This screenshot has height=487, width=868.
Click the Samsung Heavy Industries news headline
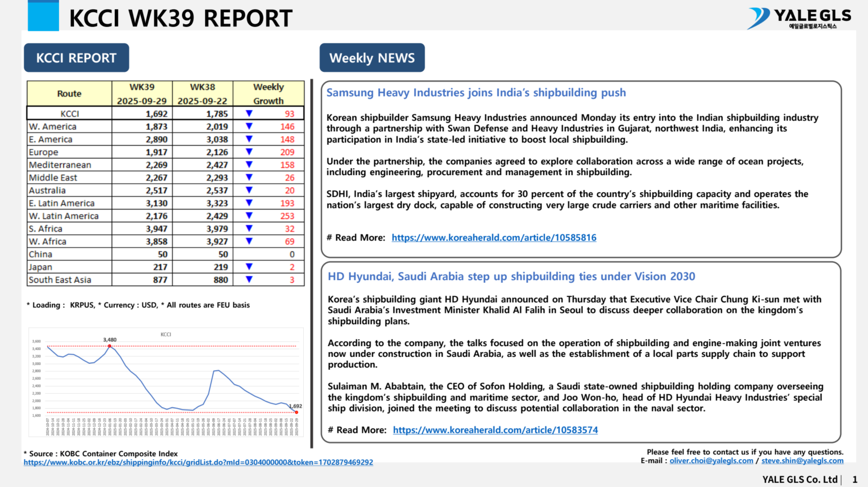(476, 93)
